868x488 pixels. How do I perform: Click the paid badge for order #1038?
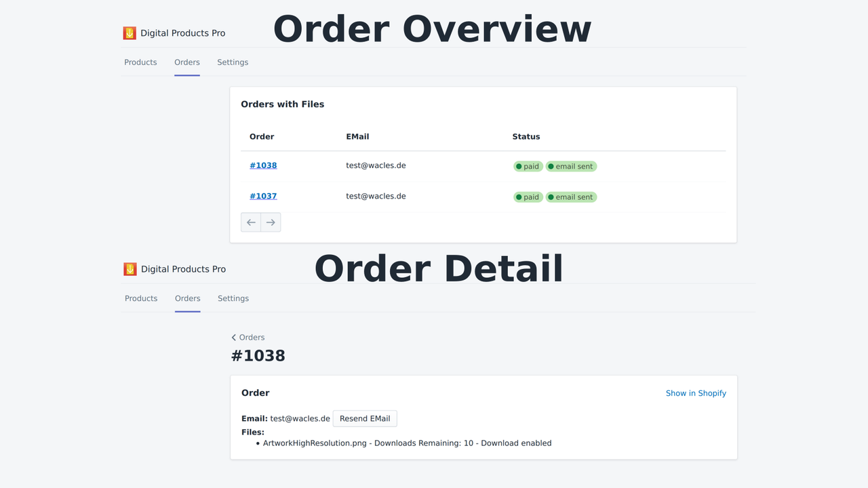[528, 165]
